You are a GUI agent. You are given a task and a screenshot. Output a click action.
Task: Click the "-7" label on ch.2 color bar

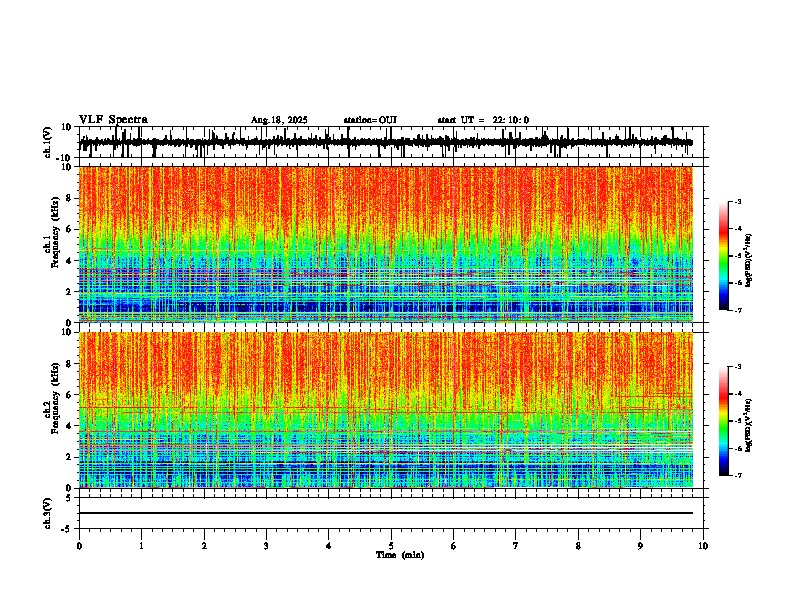click(738, 476)
